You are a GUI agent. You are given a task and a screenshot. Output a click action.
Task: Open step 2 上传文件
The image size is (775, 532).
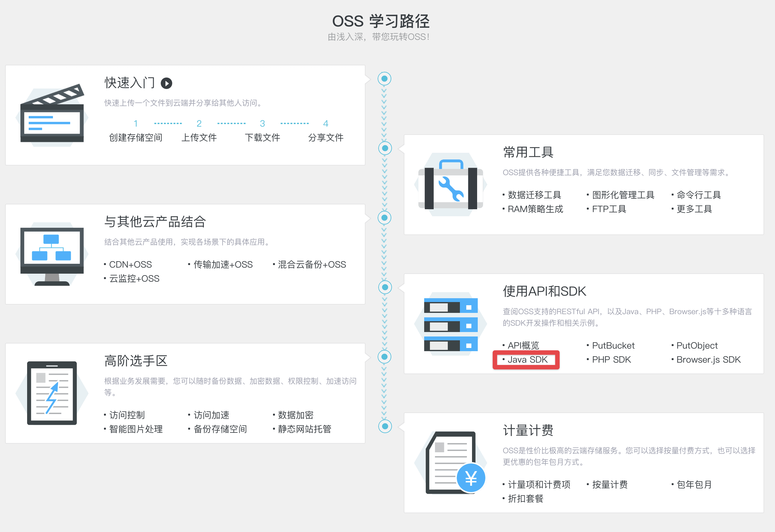click(x=199, y=137)
